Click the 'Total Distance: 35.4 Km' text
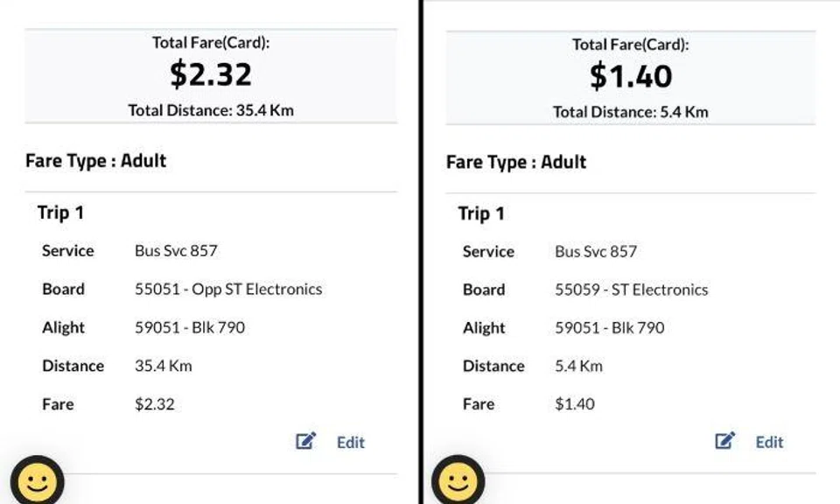This screenshot has width=840, height=504. pyautogui.click(x=211, y=110)
